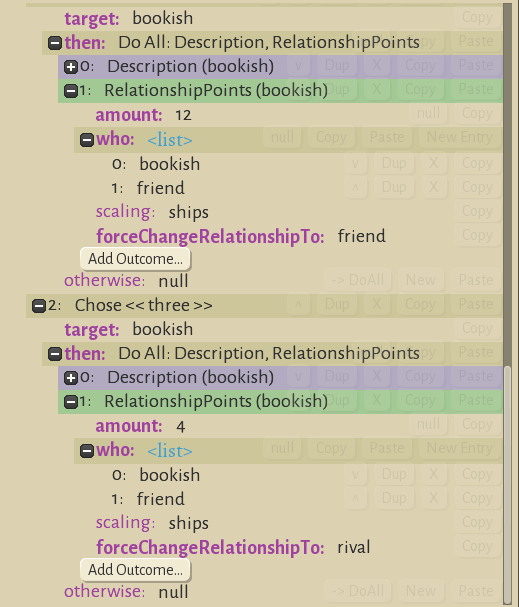Collapse the first 'then: Do All' section

(55, 43)
